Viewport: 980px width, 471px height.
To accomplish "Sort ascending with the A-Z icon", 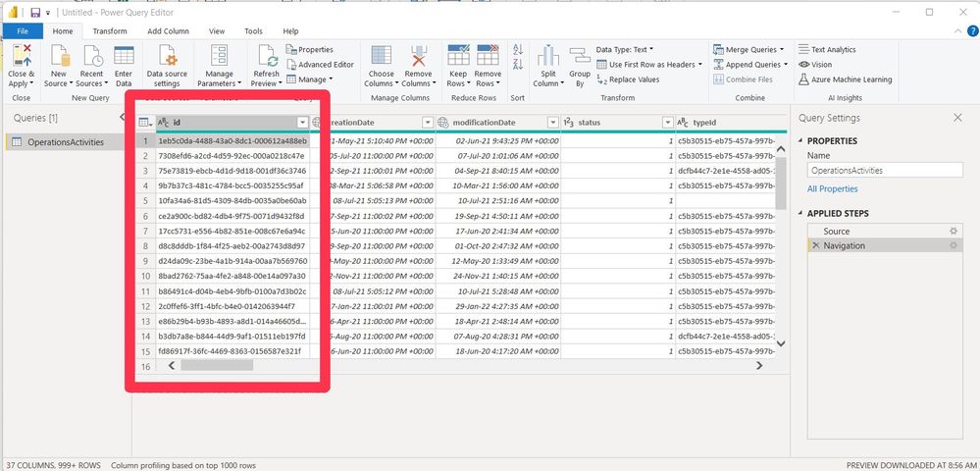I will pyautogui.click(x=518, y=49).
